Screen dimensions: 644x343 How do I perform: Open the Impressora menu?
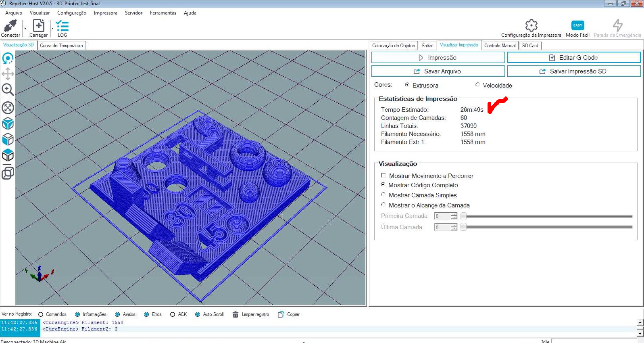(105, 13)
